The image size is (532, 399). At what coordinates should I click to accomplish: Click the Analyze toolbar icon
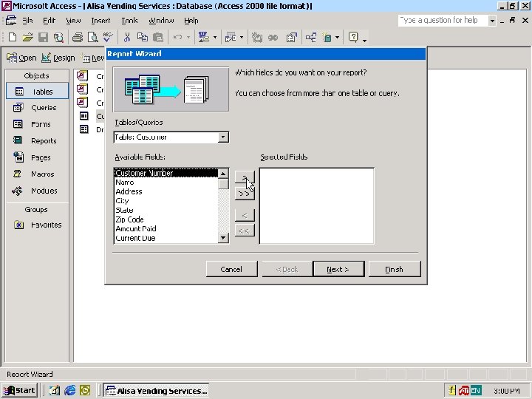(x=231, y=37)
